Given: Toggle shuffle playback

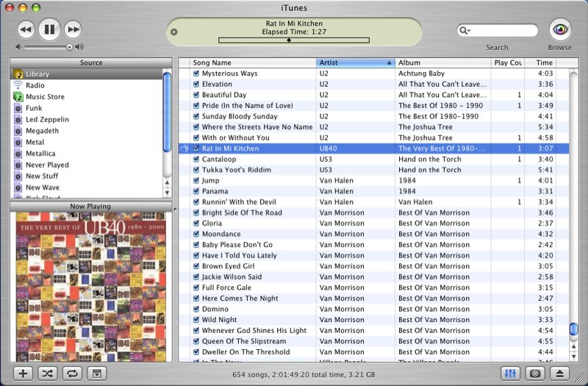Looking at the screenshot, I should (x=47, y=374).
